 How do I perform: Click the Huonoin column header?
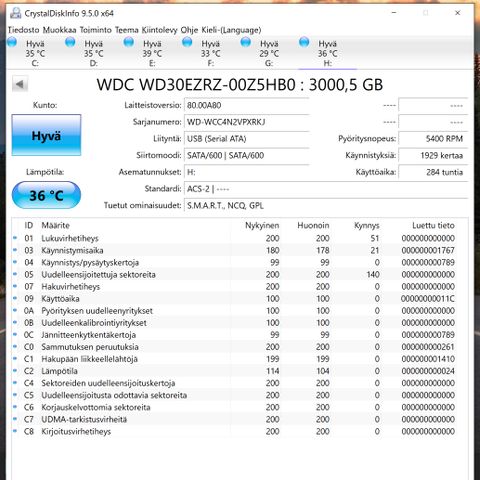[x=313, y=225]
